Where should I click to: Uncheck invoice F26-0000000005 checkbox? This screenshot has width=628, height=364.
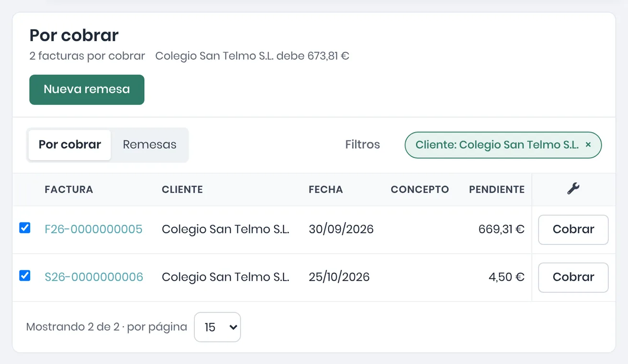coord(25,228)
